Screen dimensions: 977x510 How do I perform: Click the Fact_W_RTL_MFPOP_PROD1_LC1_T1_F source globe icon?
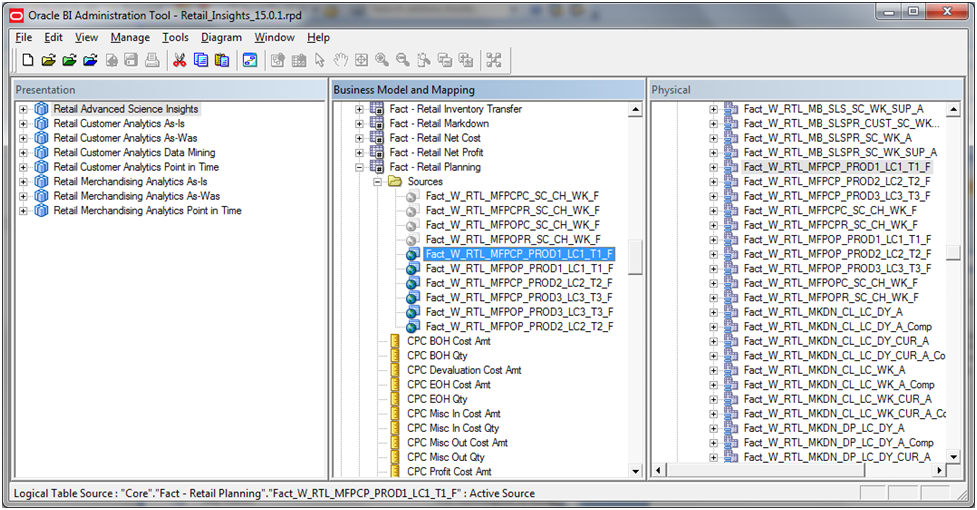(412, 268)
